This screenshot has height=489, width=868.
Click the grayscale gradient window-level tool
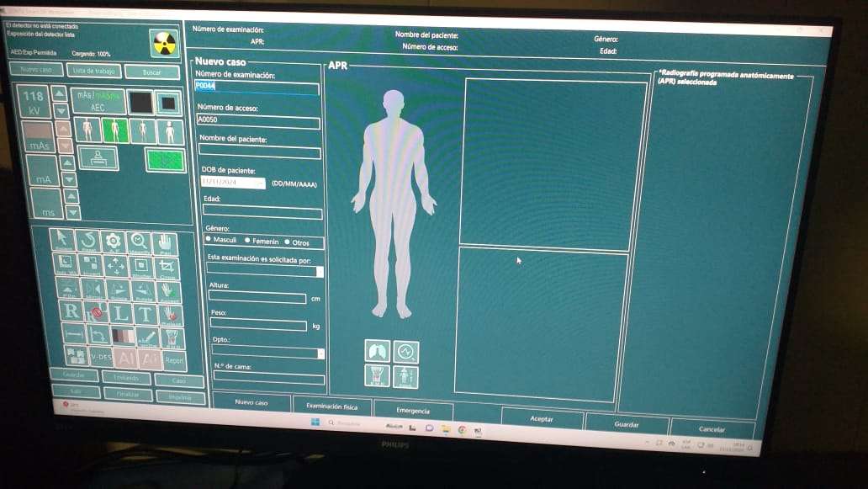pyautogui.click(x=123, y=336)
